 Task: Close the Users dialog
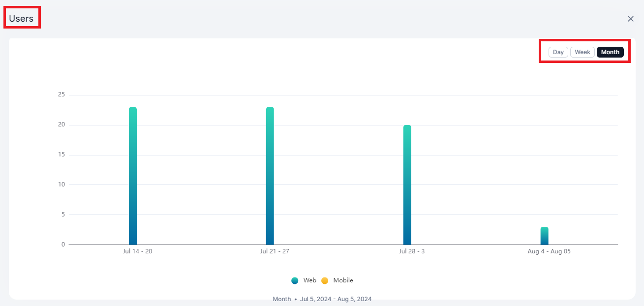click(630, 19)
